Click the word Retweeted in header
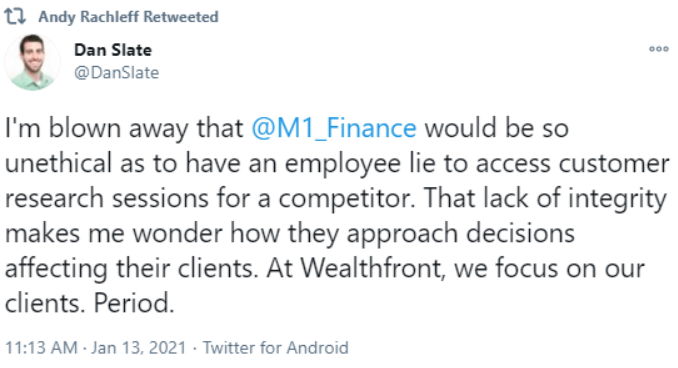 (181, 17)
